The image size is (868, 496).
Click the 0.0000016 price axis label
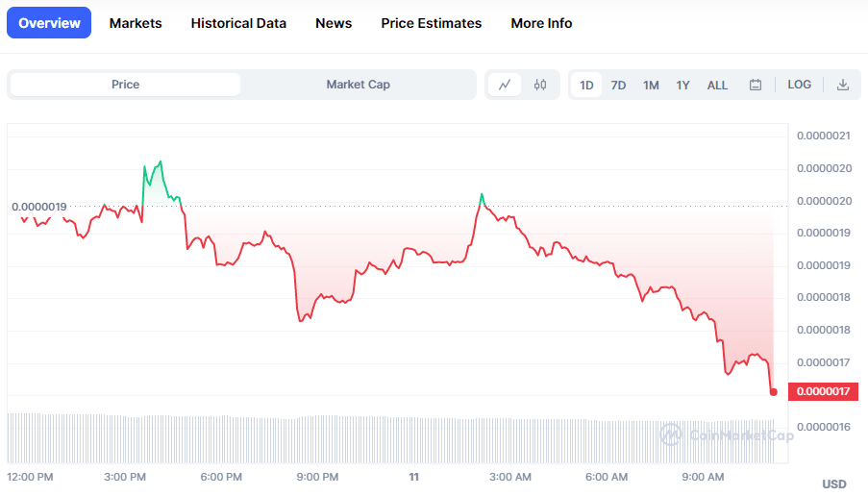point(824,427)
